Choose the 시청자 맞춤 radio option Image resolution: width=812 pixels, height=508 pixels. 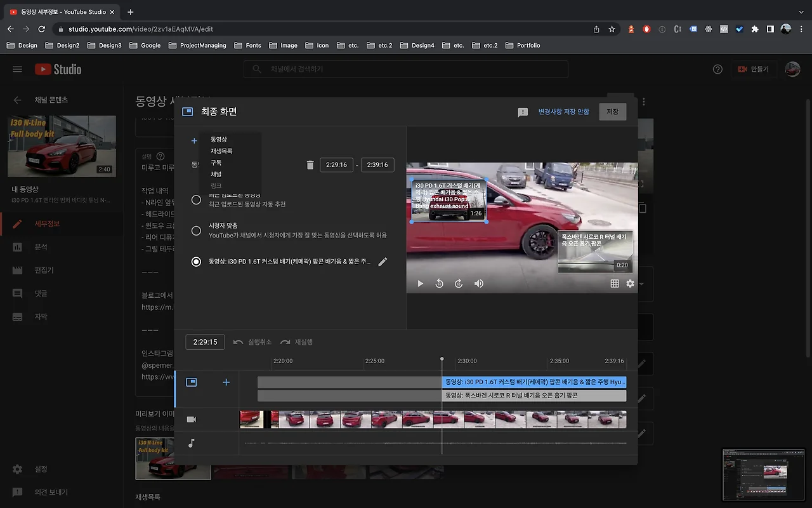point(196,231)
